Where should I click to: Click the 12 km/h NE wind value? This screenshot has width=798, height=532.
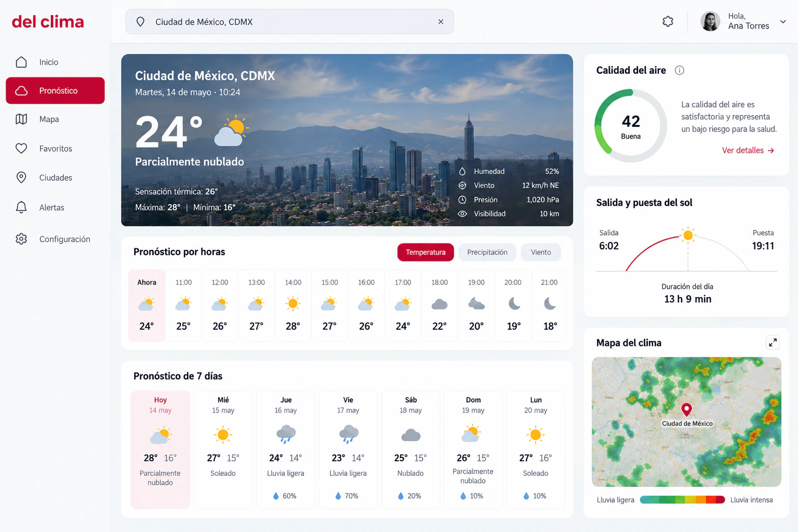540,185
